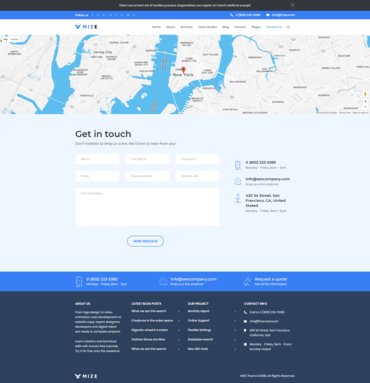Click the Facebook icon beside Follow us
Image resolution: width=370 pixels, height=383 pixels.
pyautogui.click(x=92, y=15)
